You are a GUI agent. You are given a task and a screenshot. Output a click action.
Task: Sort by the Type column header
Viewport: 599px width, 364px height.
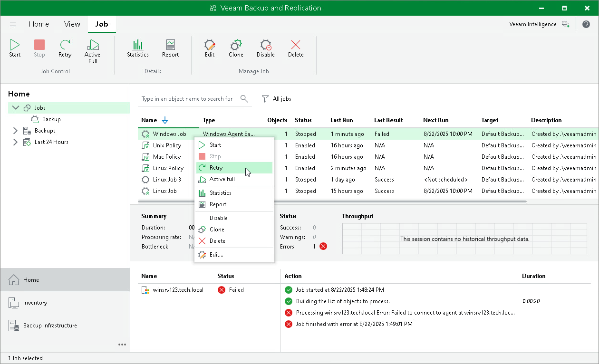(209, 120)
